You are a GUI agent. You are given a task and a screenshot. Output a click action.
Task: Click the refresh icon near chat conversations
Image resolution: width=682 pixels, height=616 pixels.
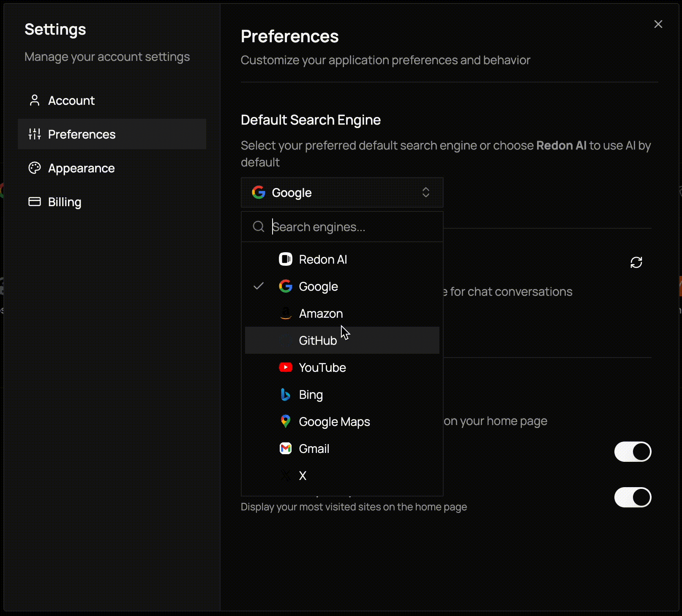tap(636, 262)
